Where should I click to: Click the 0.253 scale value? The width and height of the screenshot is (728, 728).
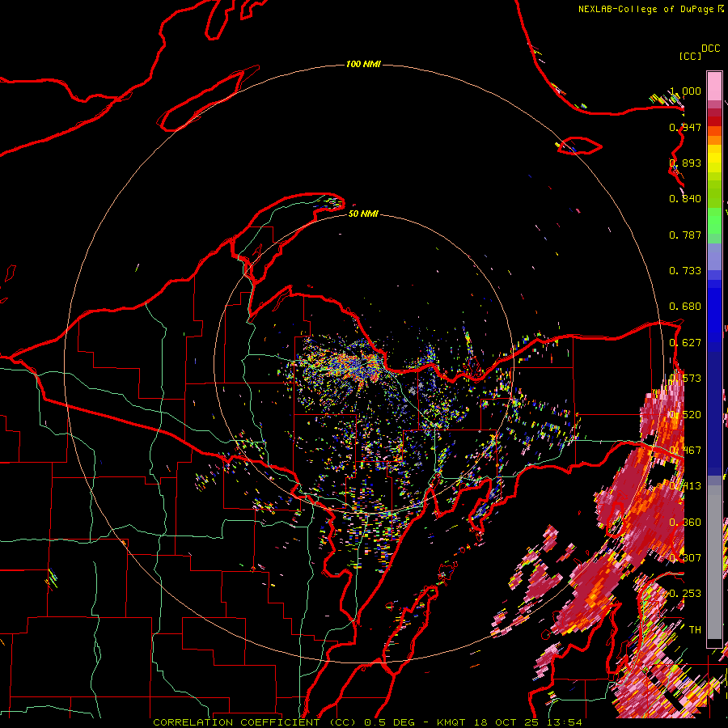click(x=685, y=594)
